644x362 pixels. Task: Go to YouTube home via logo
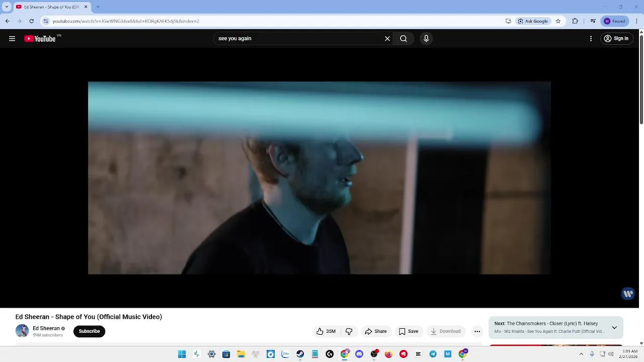[x=40, y=39]
